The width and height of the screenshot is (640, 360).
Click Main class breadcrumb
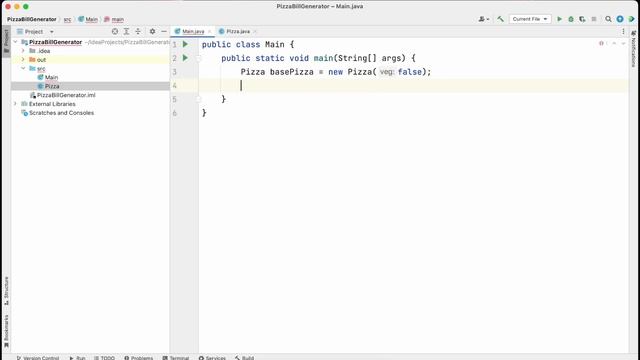[88, 19]
